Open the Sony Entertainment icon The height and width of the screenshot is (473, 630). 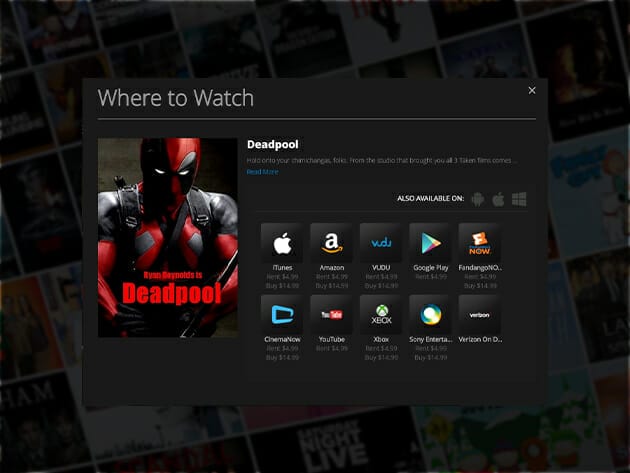point(430,314)
